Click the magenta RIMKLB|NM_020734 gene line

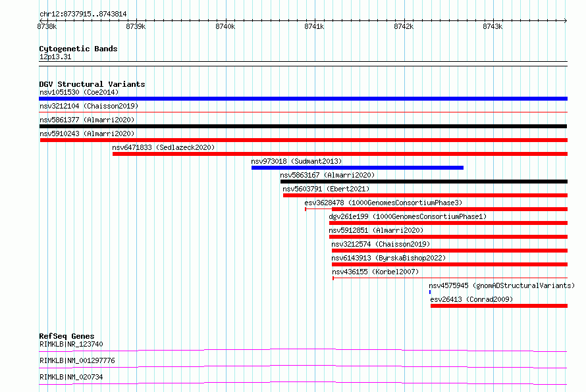point(303,383)
